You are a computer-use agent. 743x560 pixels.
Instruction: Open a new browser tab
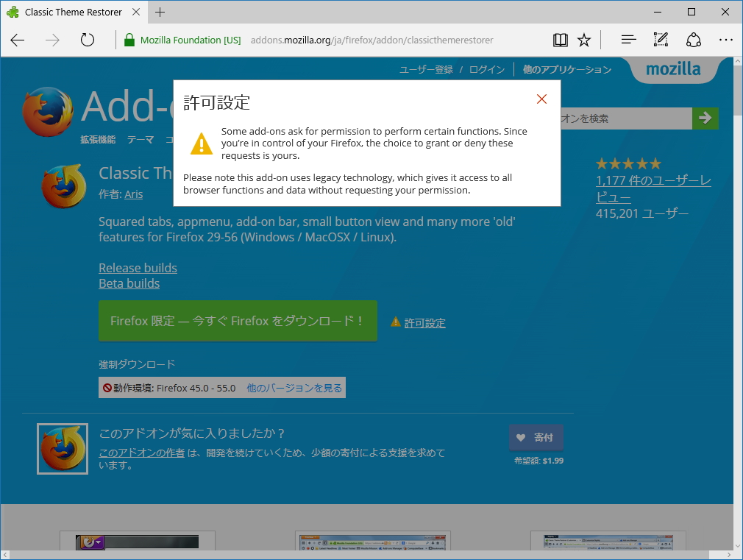(x=160, y=12)
